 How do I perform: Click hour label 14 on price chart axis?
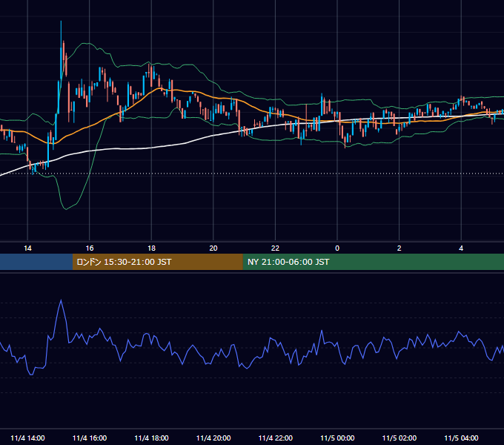pyautogui.click(x=27, y=248)
